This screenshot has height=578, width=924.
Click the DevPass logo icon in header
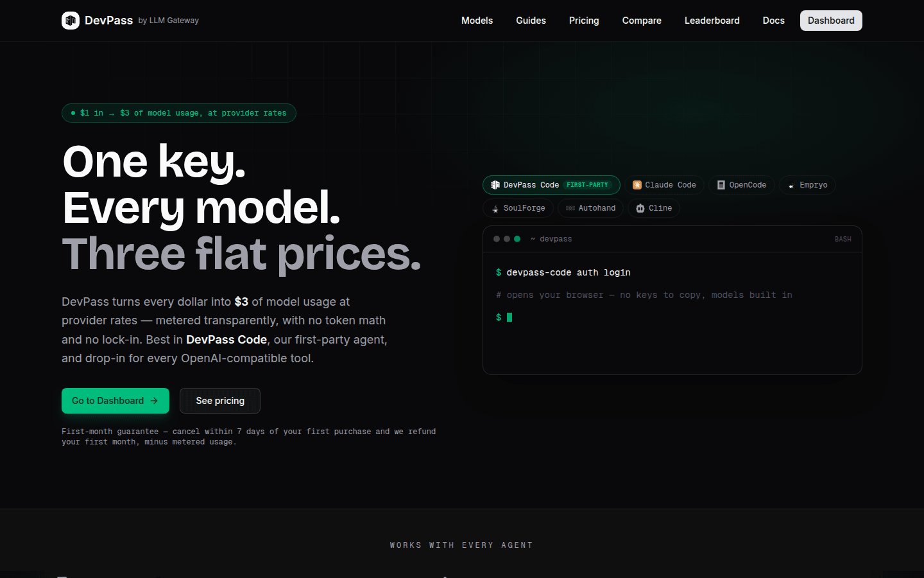[71, 21]
